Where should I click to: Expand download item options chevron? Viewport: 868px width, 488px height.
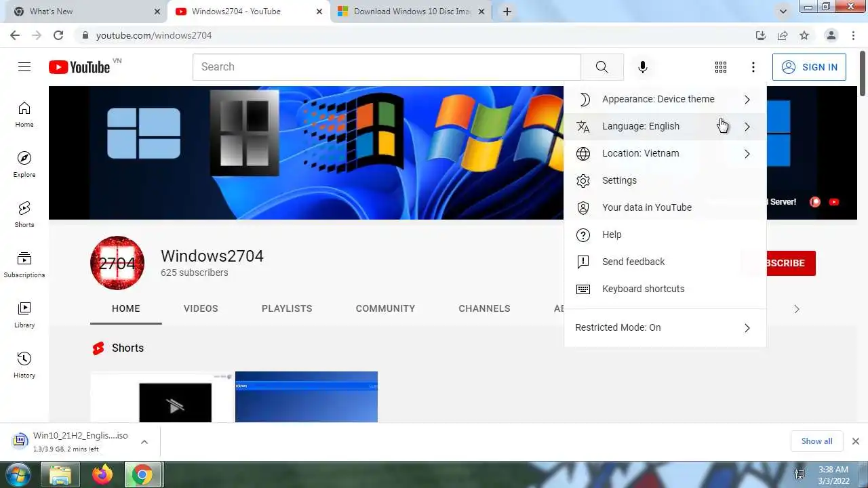pos(144,442)
